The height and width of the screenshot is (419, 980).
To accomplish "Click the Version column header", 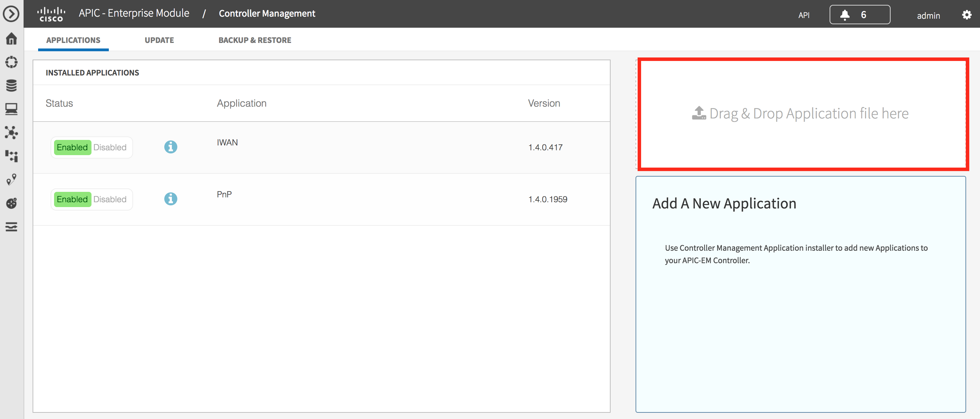I will click(x=544, y=103).
